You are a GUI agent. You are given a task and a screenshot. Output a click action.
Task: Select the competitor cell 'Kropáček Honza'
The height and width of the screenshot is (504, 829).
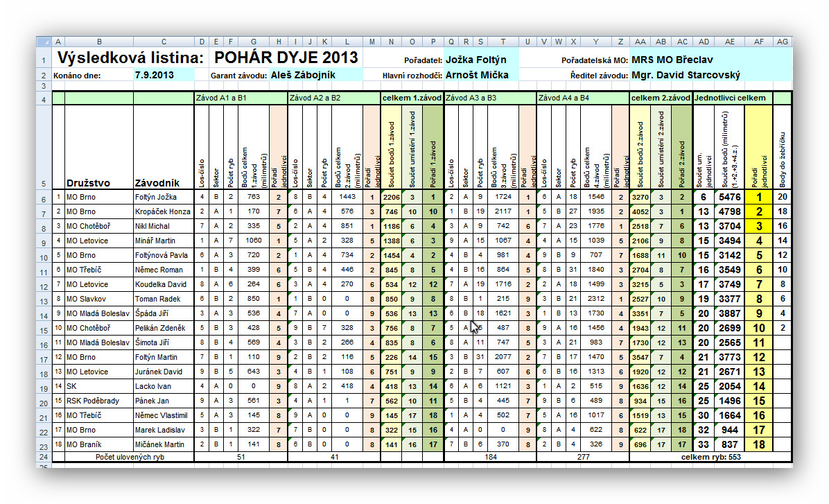point(163,211)
